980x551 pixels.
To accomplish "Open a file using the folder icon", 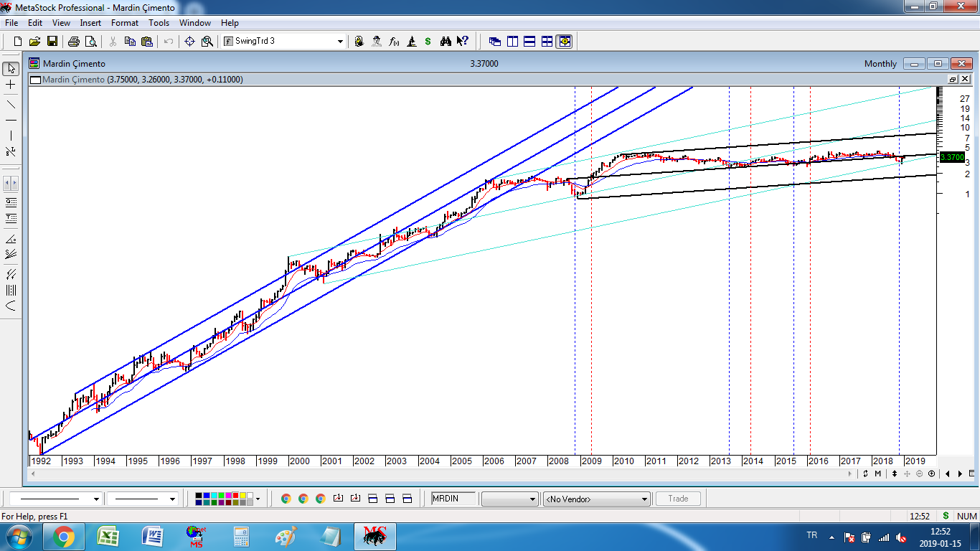I will pos(35,42).
